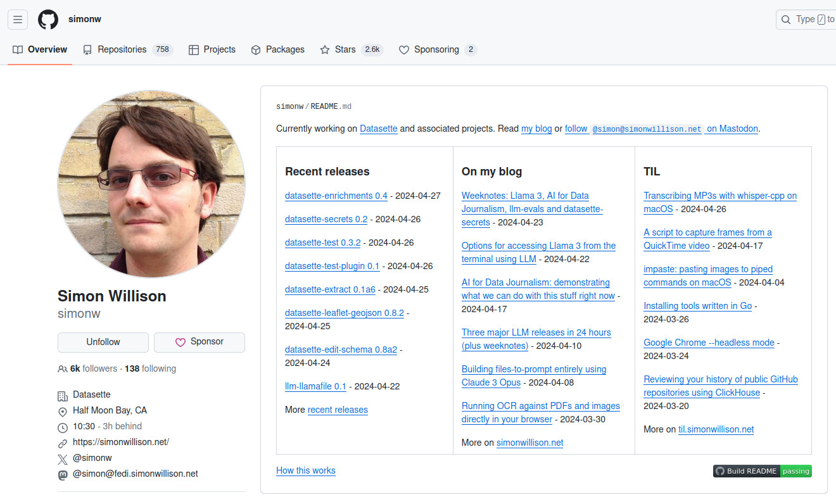
Task: Click the Unfollow button
Action: (x=103, y=342)
